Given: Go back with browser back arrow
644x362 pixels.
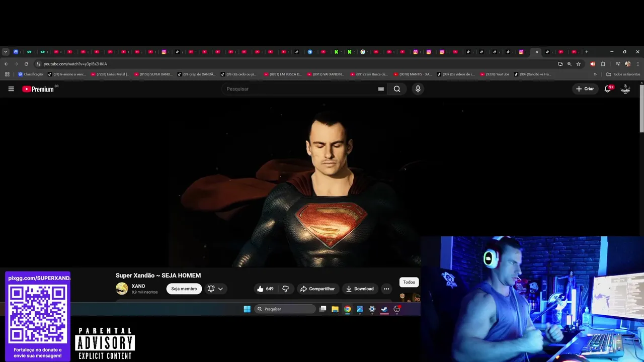Looking at the screenshot, I should click(6, 64).
